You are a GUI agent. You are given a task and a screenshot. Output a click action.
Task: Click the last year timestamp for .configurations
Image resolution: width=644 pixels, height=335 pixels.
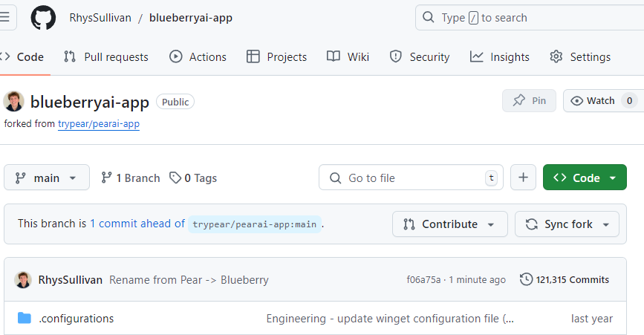click(592, 318)
